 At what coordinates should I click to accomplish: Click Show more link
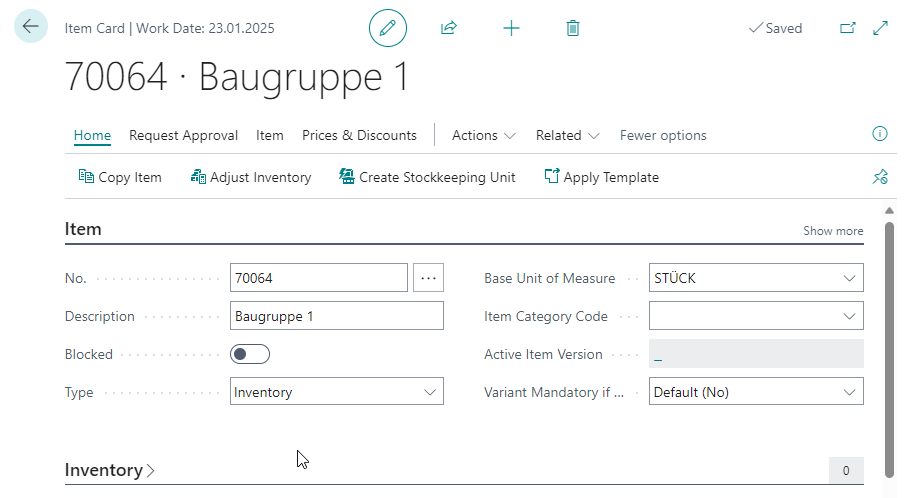(833, 231)
